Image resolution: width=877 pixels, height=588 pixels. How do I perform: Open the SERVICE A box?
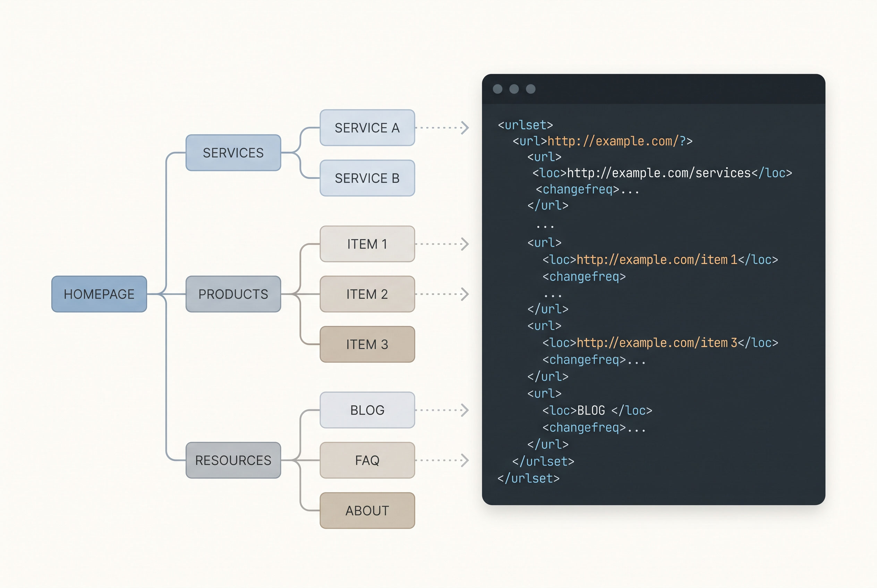click(x=367, y=128)
